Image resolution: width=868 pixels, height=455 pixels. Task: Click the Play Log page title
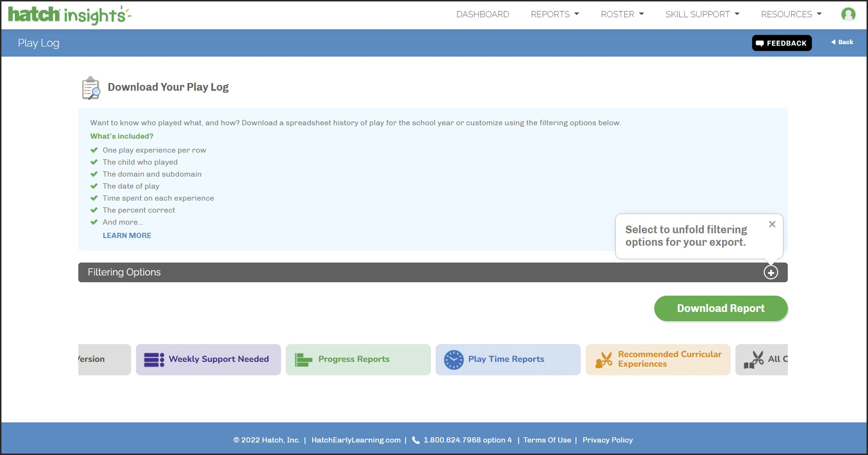[x=38, y=43]
